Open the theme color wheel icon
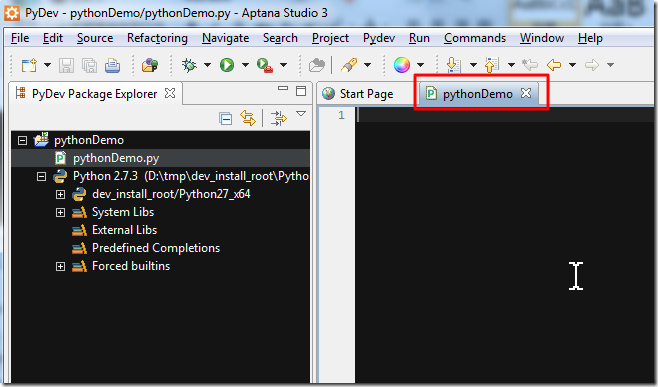This screenshot has width=658, height=387. tap(402, 65)
